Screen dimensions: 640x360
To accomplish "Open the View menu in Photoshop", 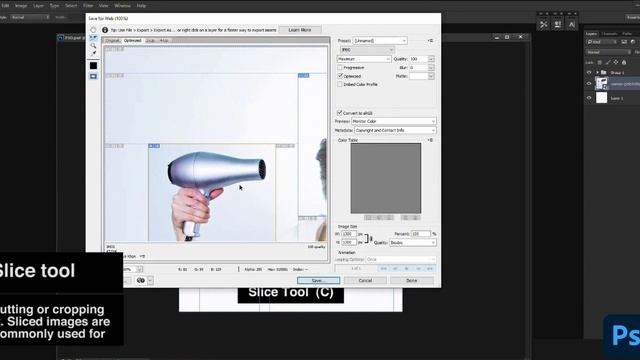I will click(x=104, y=6).
